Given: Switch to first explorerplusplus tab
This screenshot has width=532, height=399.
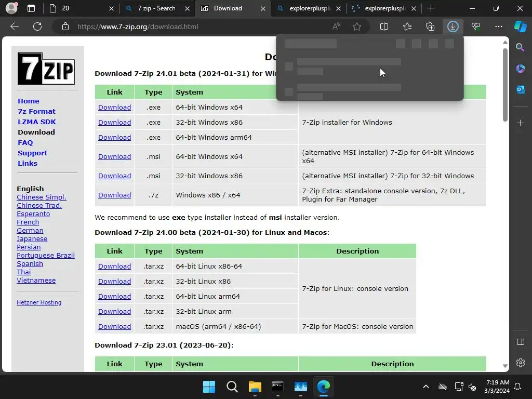Looking at the screenshot, I should click(x=309, y=8).
